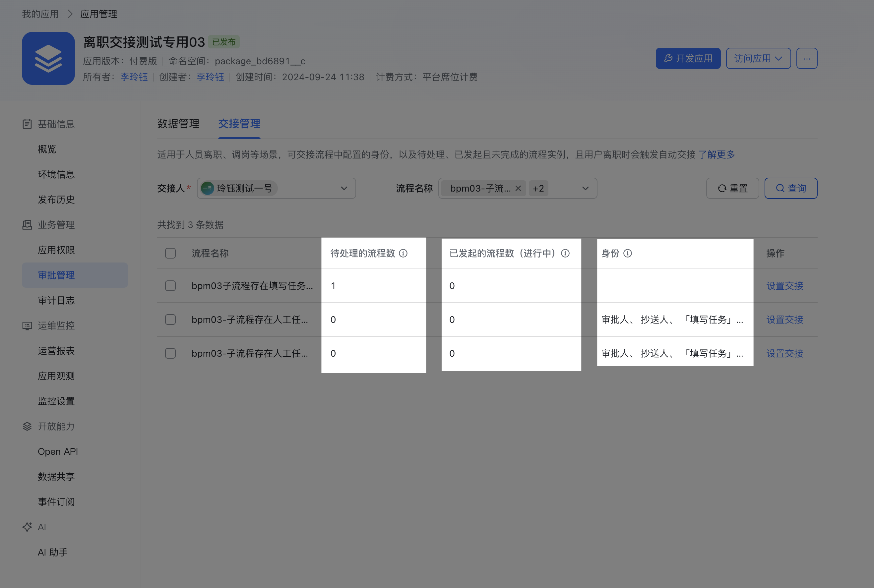Click the AI sparkle section icon
Screen dimensions: 874x588
tap(27, 527)
